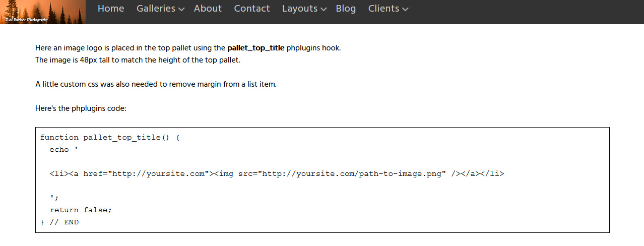Click the function pallet_top_title() code line
Image resolution: width=644 pixels, height=246 pixels.
109,138
